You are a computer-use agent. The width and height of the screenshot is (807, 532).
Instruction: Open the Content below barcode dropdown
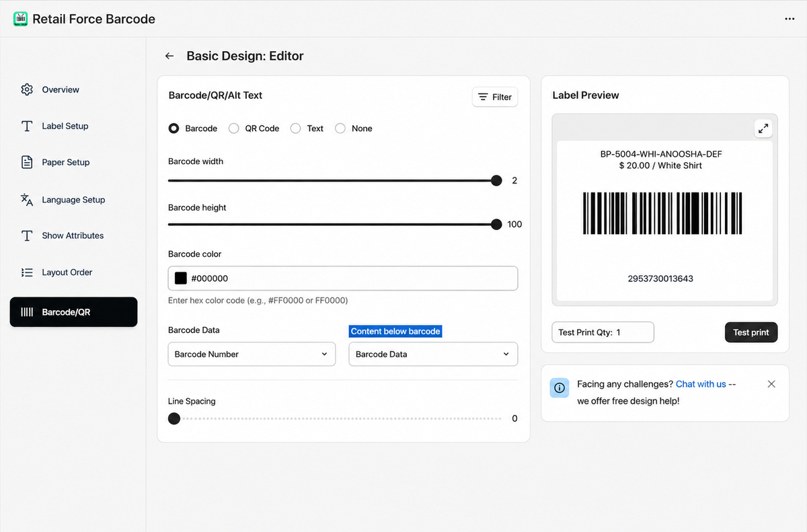tap(433, 354)
